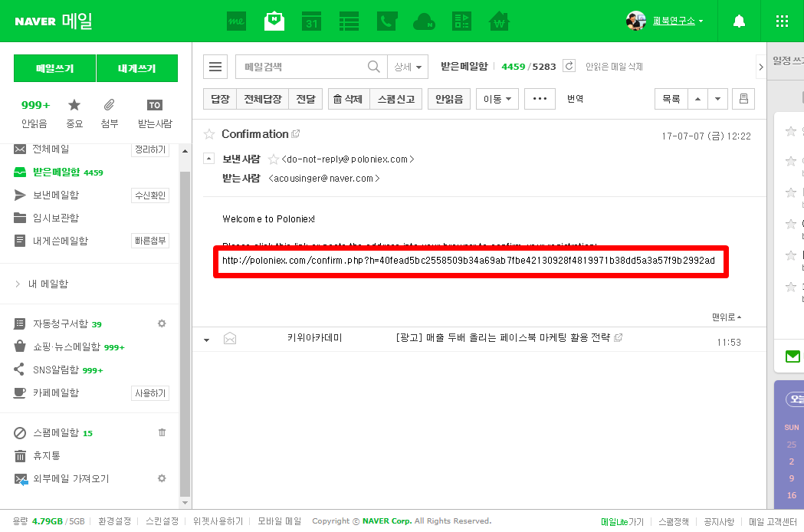Open the Confirmation email in new window

(295, 134)
